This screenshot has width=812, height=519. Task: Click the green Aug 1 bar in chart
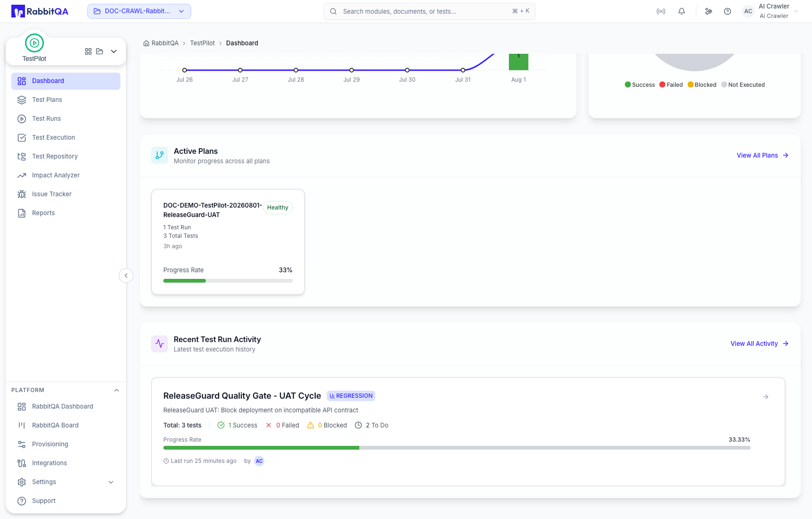tap(518, 62)
